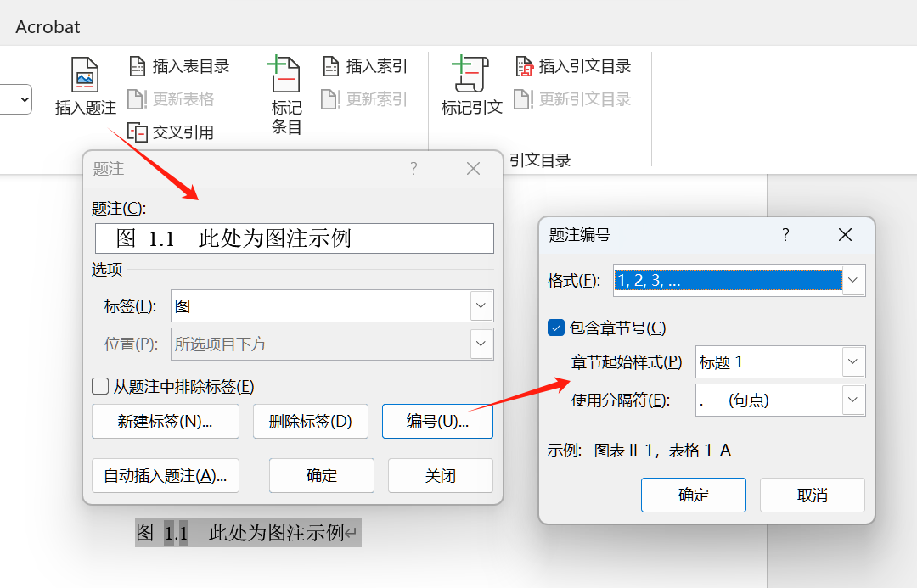Click the 标记引文 icon
The width and height of the screenshot is (917, 588).
(470, 74)
